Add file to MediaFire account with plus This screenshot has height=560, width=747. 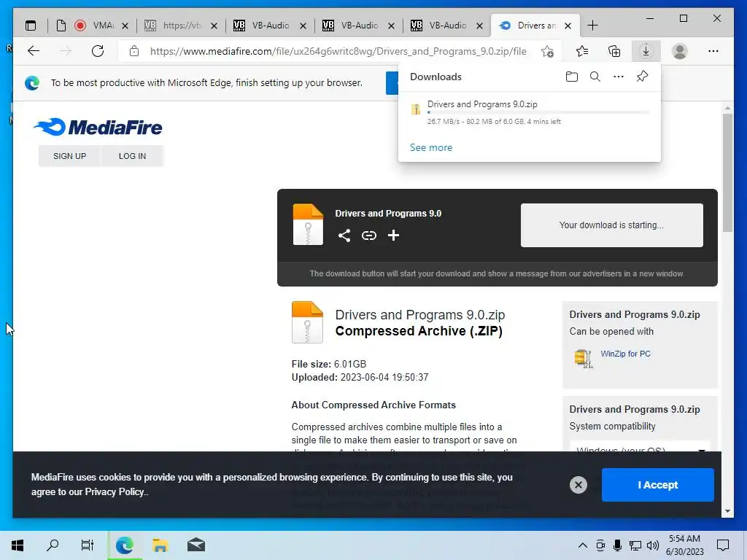[393, 236]
